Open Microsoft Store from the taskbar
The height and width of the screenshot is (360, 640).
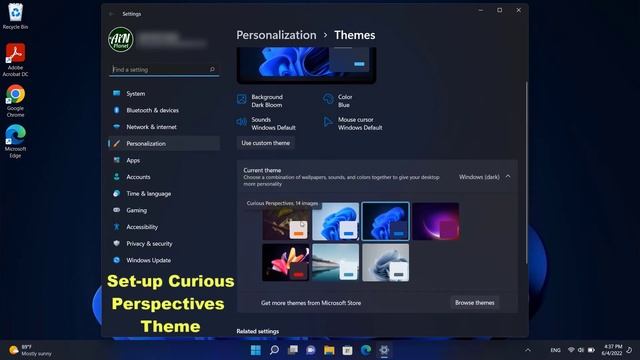click(347, 350)
